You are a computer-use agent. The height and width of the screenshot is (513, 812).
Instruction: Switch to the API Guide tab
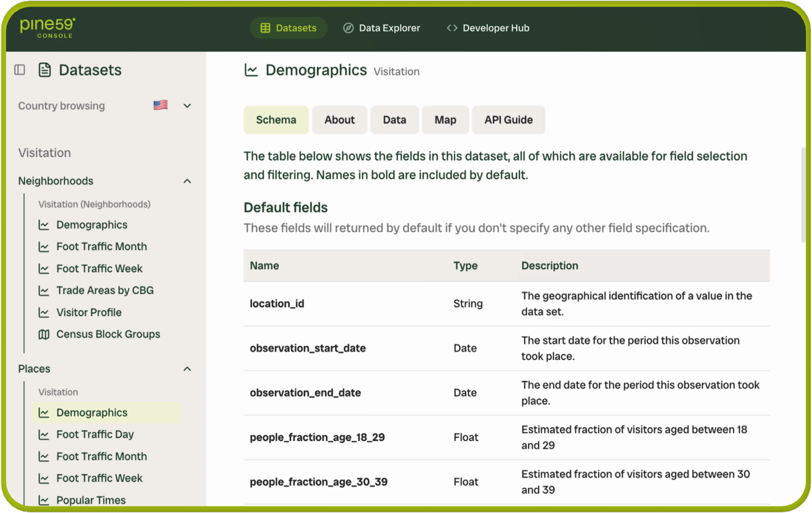click(508, 120)
